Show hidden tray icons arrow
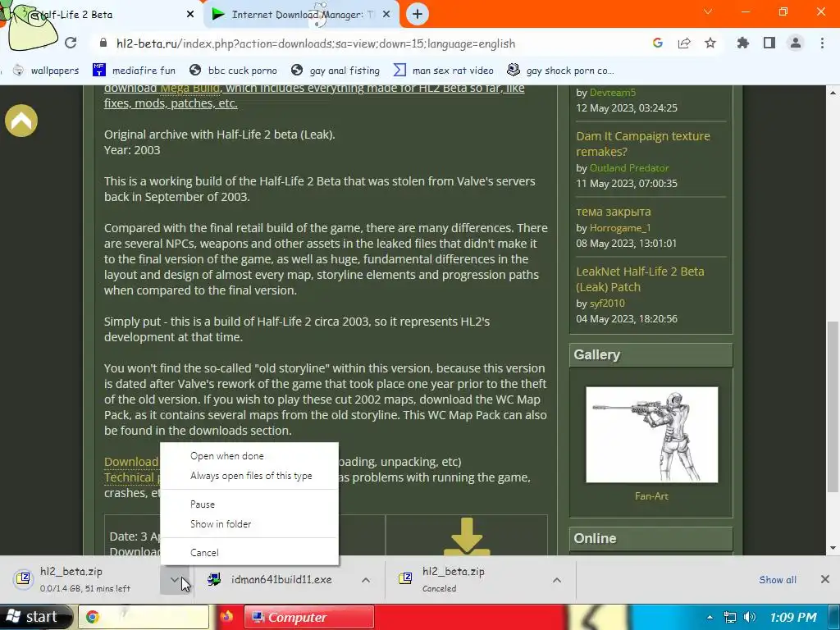 point(710,617)
